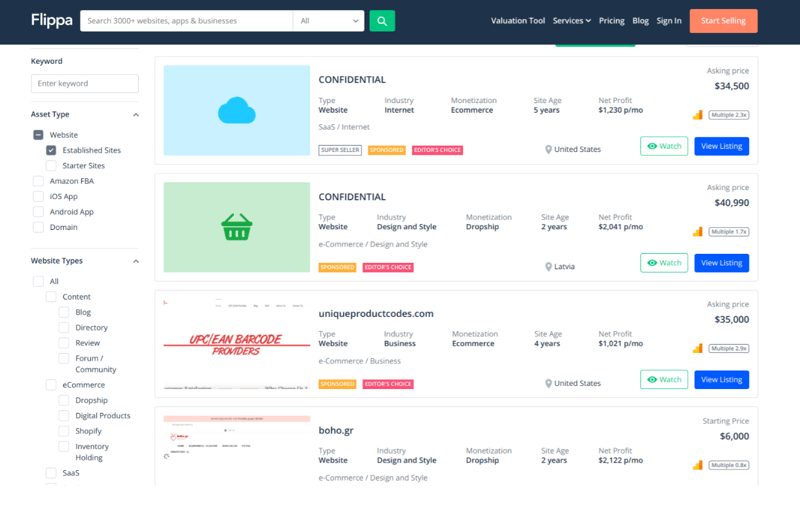Viewport: 800px width, 505px height.
Task: Click the bar chart icon near Multiple 0.8x
Action: pos(697,465)
